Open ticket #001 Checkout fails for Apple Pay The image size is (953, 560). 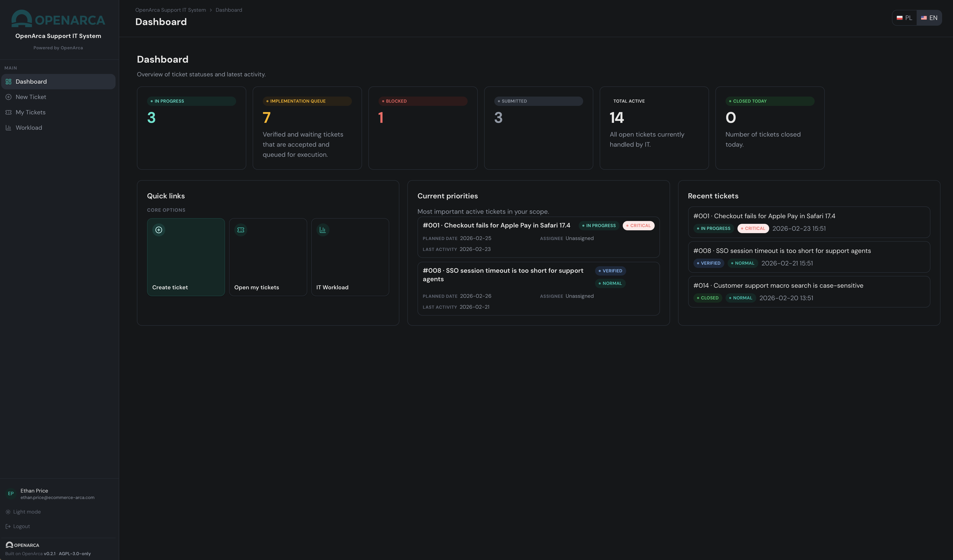pos(764,216)
